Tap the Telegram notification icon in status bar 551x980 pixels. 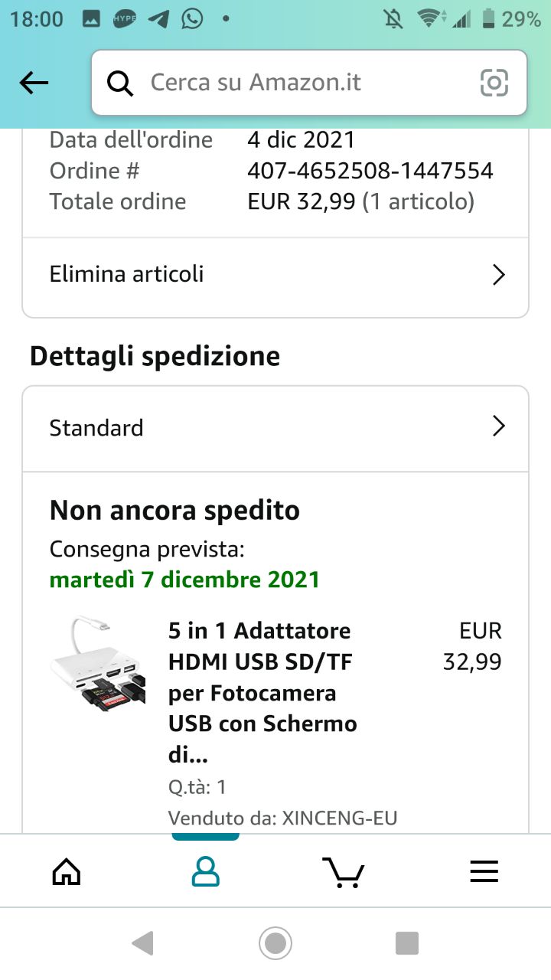coord(158,18)
